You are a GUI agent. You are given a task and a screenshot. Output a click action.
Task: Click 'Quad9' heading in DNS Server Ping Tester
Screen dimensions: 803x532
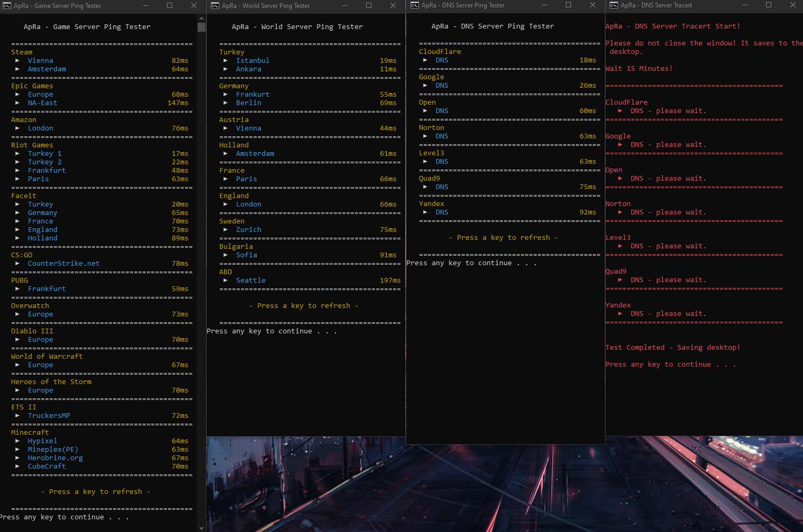429,179
